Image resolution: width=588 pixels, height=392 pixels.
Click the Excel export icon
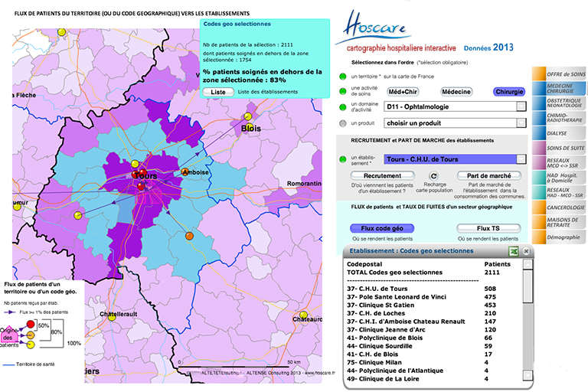[x=515, y=251]
